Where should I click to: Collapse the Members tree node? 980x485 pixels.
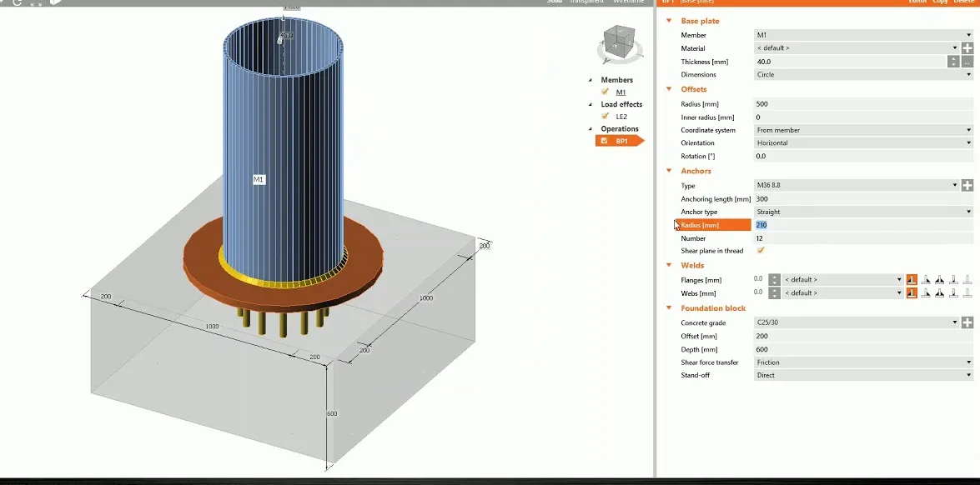coord(590,80)
